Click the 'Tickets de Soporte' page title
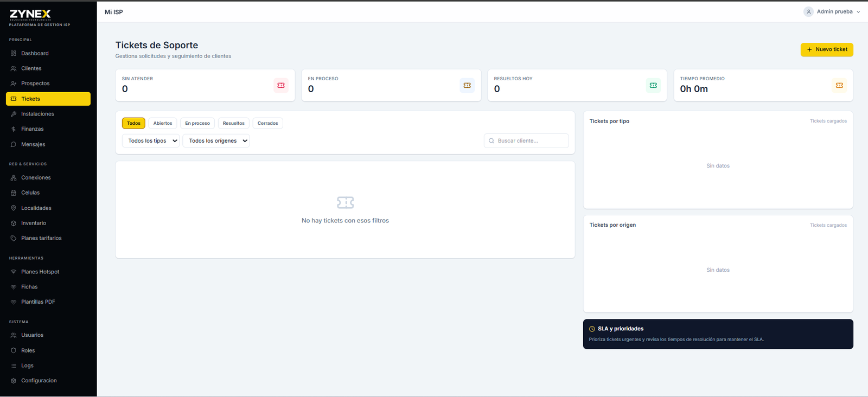Screen dimensions: 868x397 (157, 46)
